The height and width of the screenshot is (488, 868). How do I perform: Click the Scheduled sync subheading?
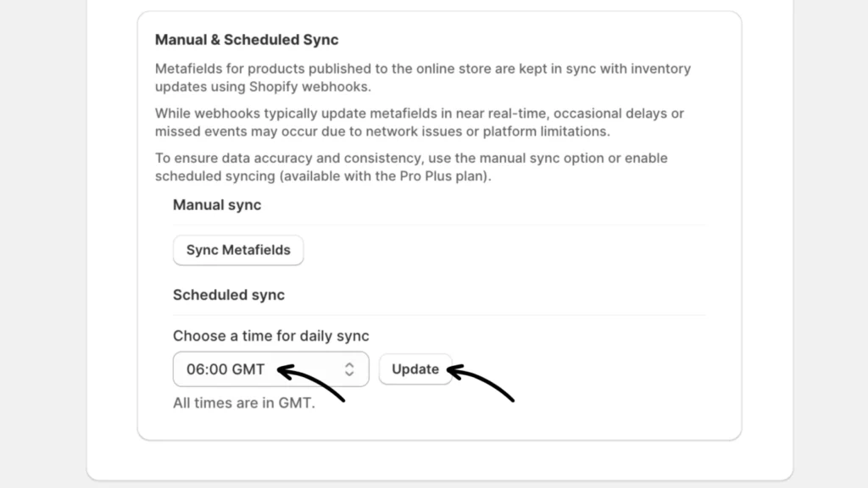(x=229, y=295)
